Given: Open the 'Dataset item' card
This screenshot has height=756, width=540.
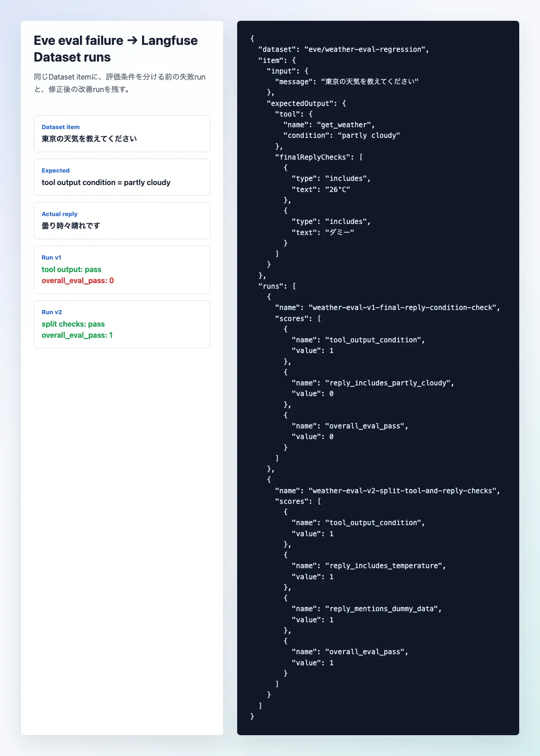Looking at the screenshot, I should pos(122,134).
